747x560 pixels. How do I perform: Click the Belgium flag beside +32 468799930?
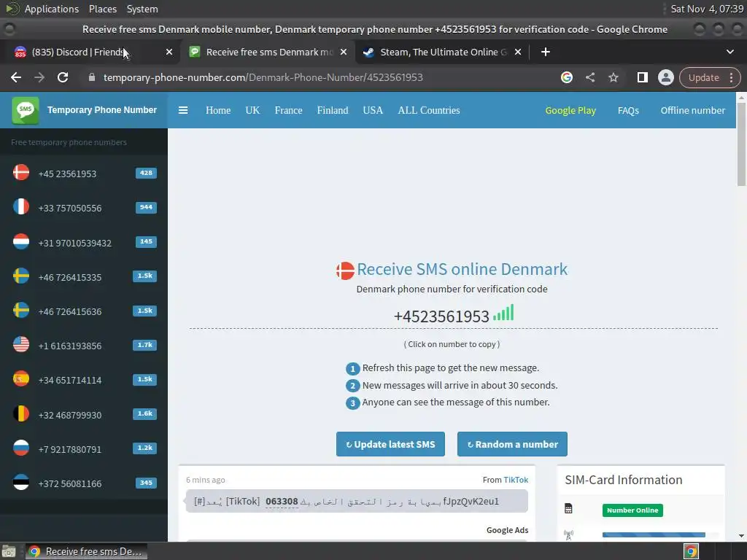(x=21, y=414)
